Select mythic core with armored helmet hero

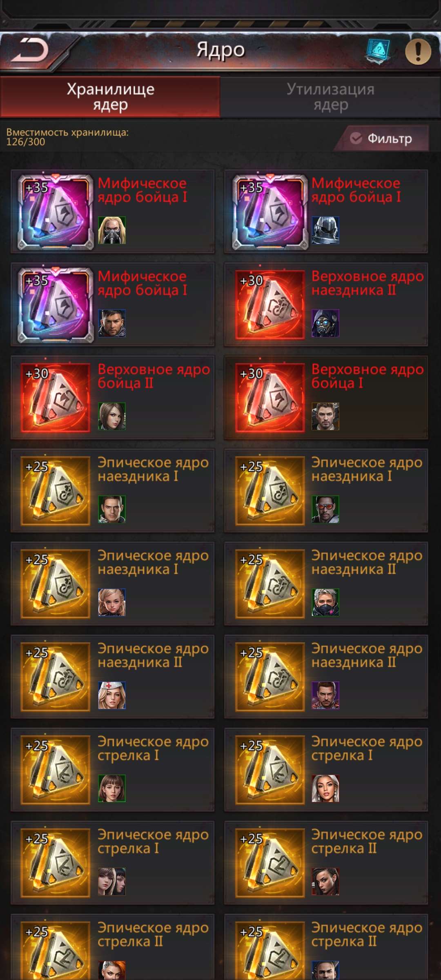tap(326, 212)
